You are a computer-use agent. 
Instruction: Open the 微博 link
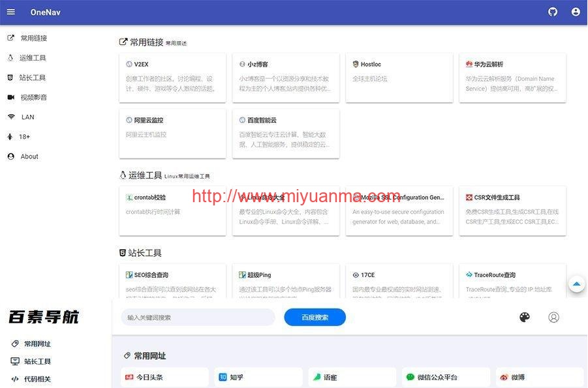pyautogui.click(x=540, y=377)
